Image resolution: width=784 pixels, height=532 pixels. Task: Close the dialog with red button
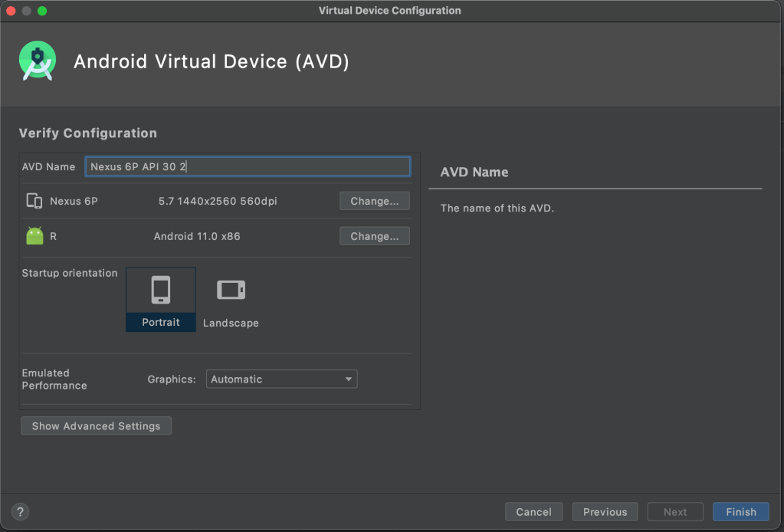click(11, 11)
